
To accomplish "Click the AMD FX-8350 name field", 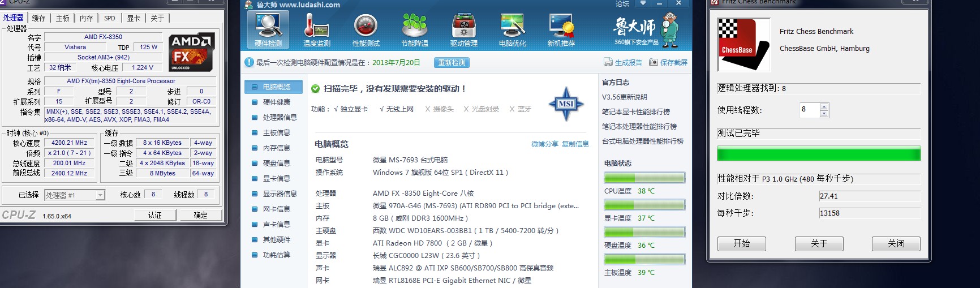I will coord(104,37).
